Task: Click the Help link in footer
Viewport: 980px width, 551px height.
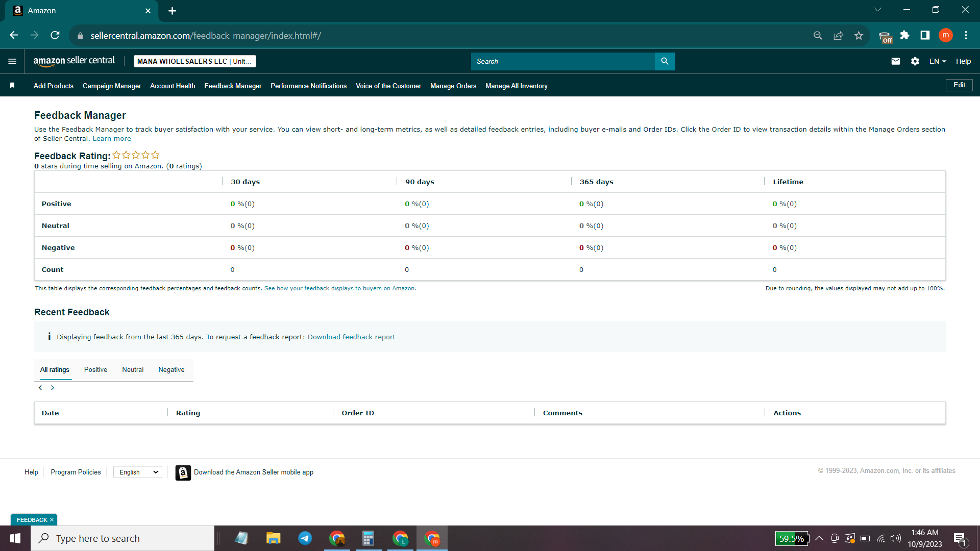Action: click(x=31, y=472)
